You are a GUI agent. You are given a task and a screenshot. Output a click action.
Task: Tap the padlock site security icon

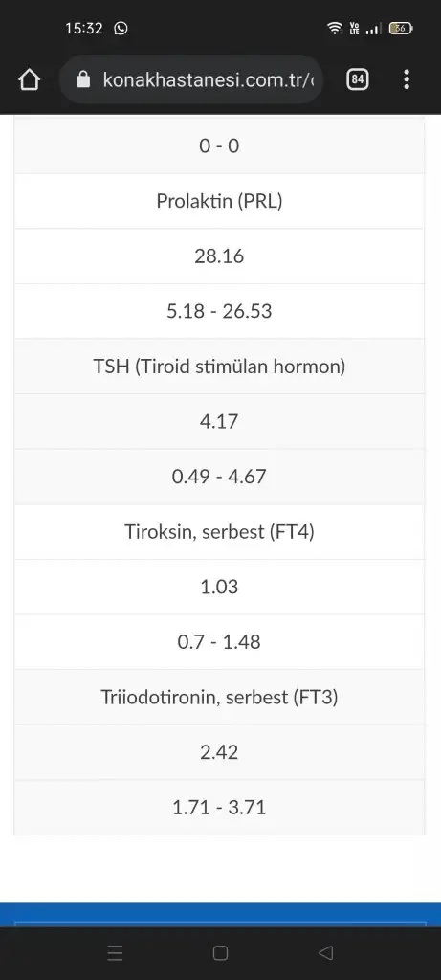pyautogui.click(x=83, y=79)
